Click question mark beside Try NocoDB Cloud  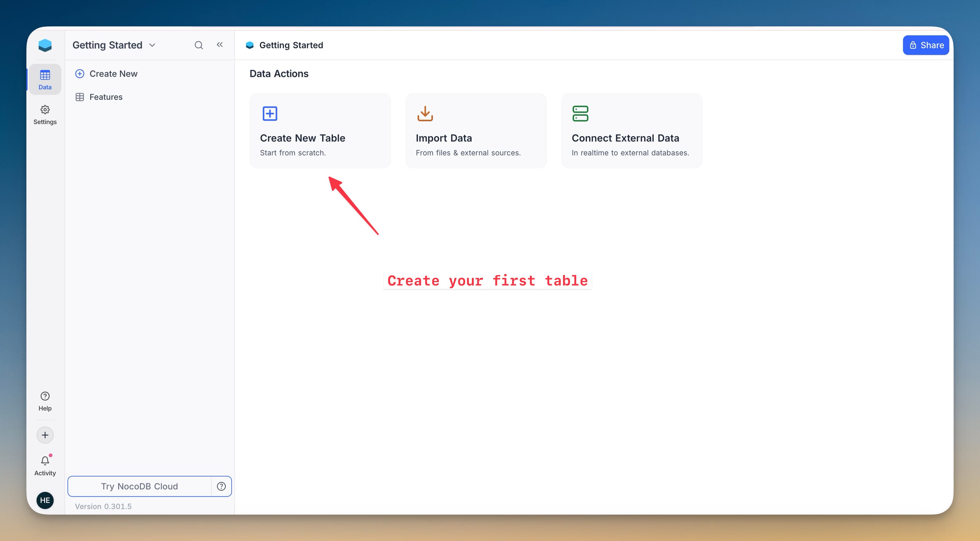[x=222, y=486]
